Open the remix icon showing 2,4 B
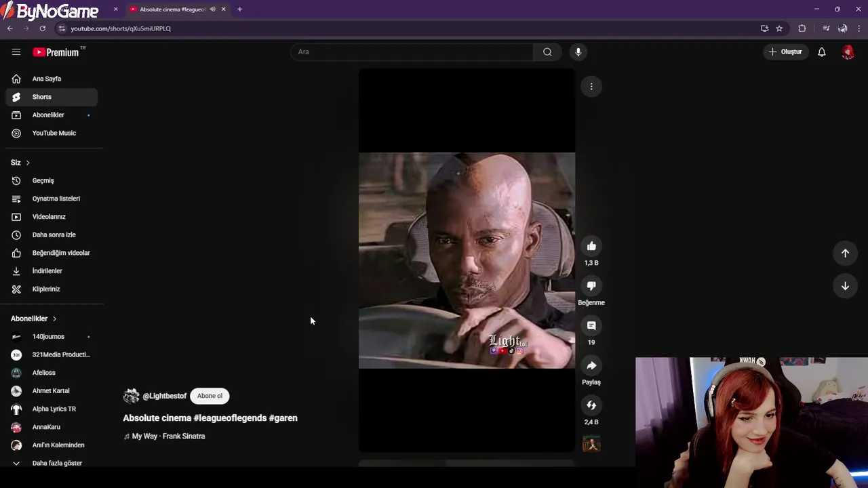The image size is (868, 488). [591, 405]
